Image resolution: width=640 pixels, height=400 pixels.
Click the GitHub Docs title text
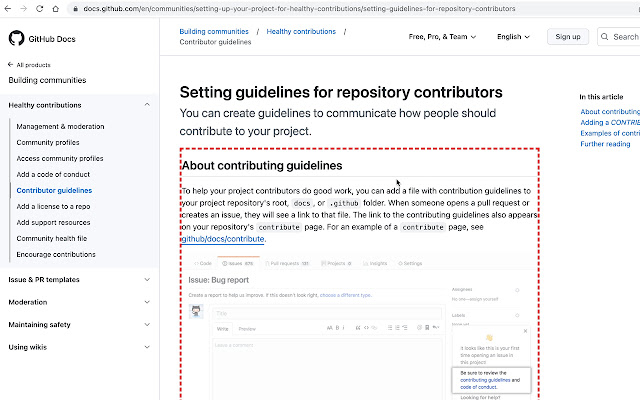[52, 39]
